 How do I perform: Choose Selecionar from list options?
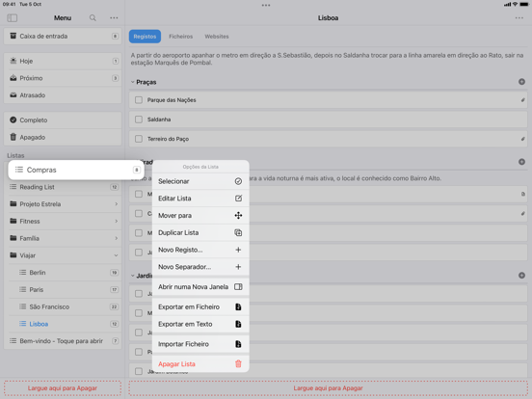200,181
